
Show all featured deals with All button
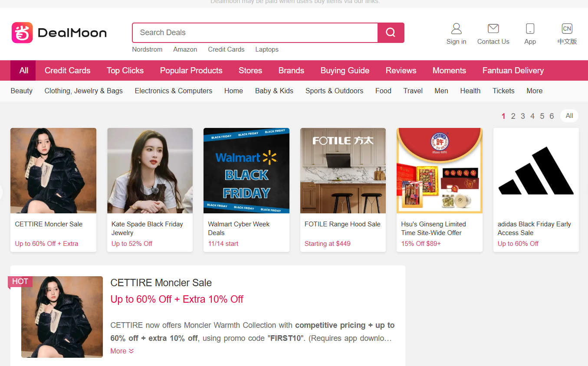click(569, 116)
